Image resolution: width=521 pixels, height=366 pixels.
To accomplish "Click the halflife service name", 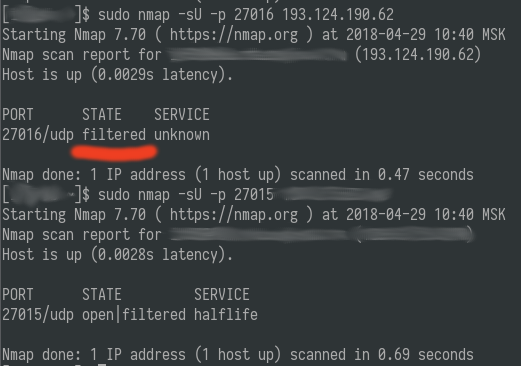I will (x=226, y=315).
